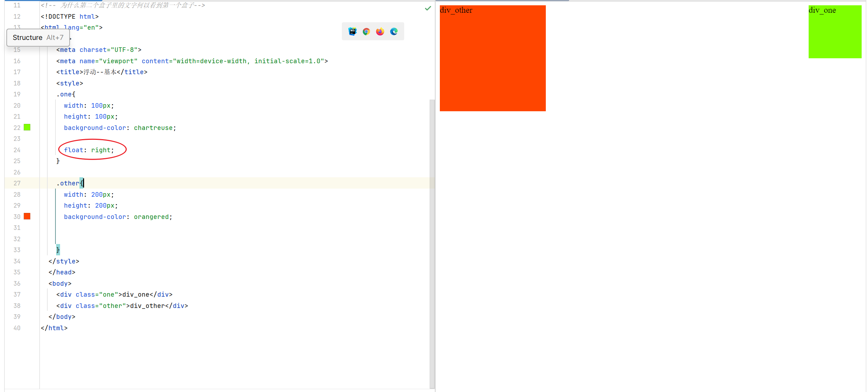Image resolution: width=868 pixels, height=392 pixels.
Task: Open page in WebStorm built-in preview
Action: [352, 32]
